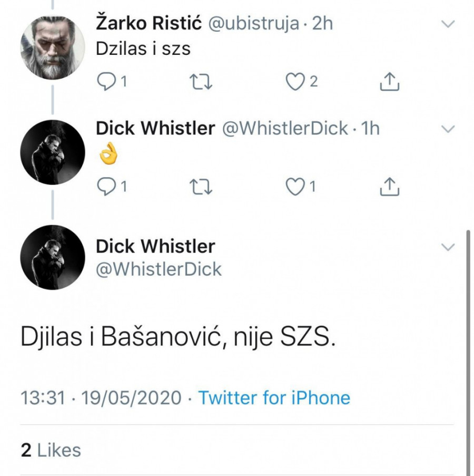The width and height of the screenshot is (474, 476).
Task: Retweet Žarko Ristić's 'Dzilas i szs' tweet
Action: point(201,82)
